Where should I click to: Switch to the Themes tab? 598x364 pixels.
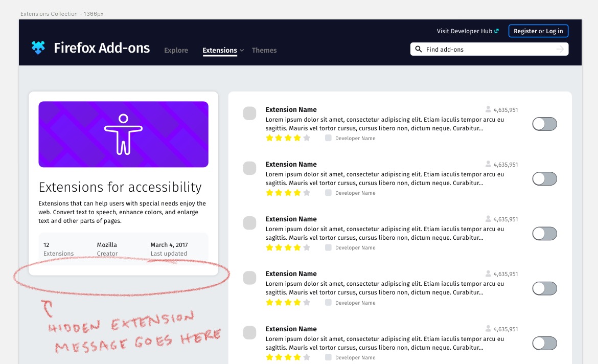264,51
